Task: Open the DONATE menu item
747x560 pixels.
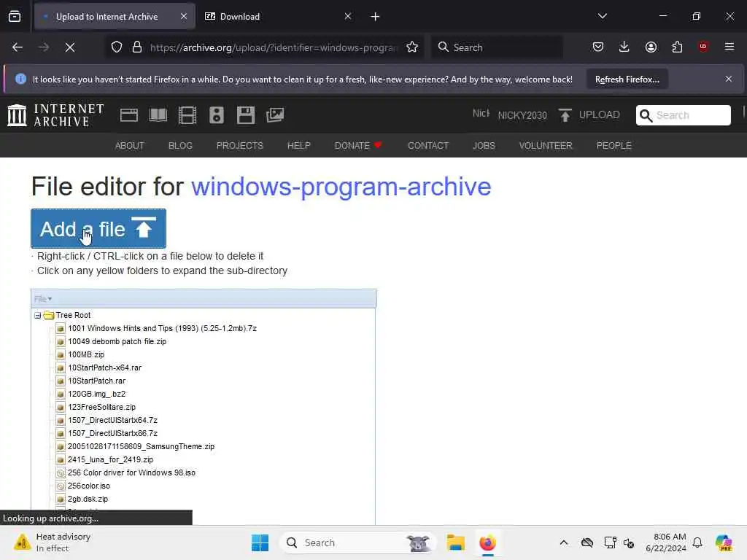Action: [x=358, y=146]
